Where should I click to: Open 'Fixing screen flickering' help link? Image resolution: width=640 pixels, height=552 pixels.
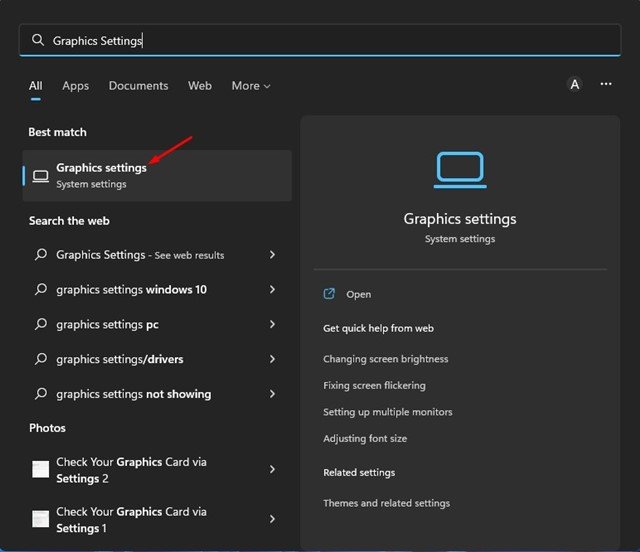point(374,385)
